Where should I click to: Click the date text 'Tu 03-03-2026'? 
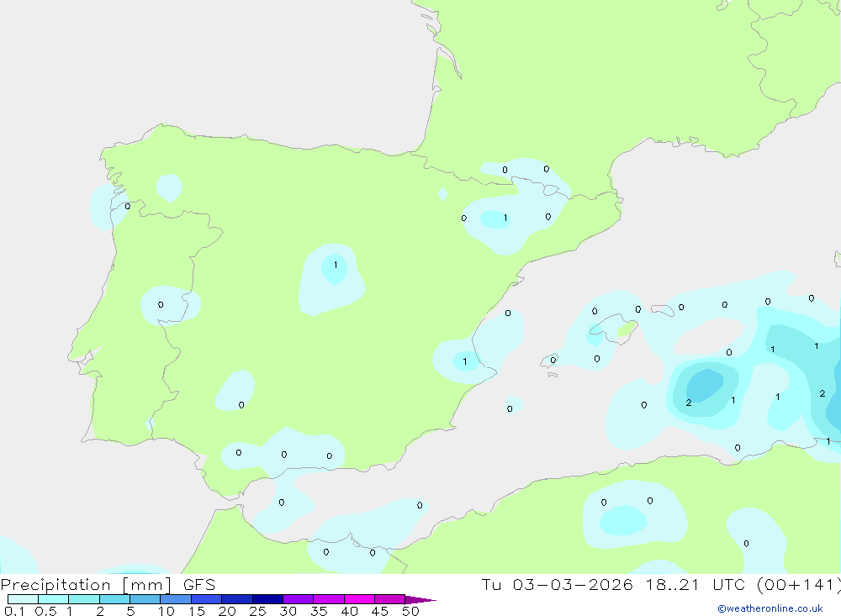tap(557, 584)
